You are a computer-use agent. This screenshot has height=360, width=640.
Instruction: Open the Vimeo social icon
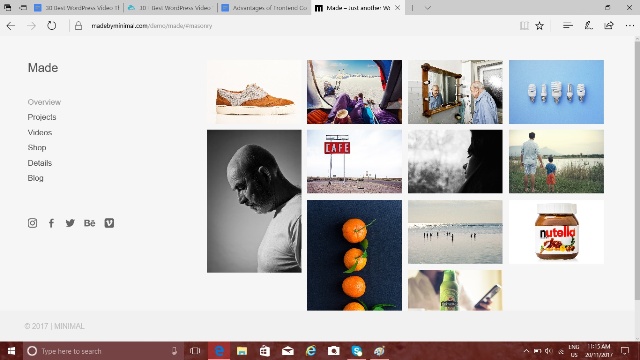[109, 223]
